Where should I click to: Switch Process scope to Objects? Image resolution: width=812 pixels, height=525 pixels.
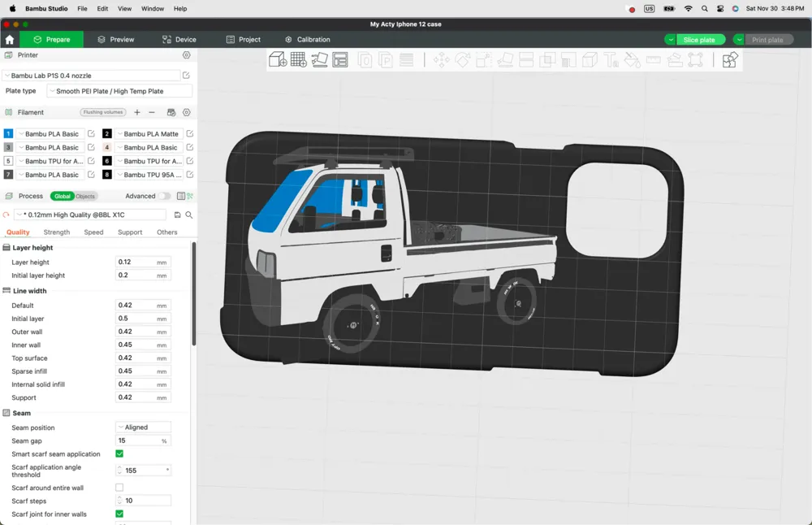click(85, 196)
